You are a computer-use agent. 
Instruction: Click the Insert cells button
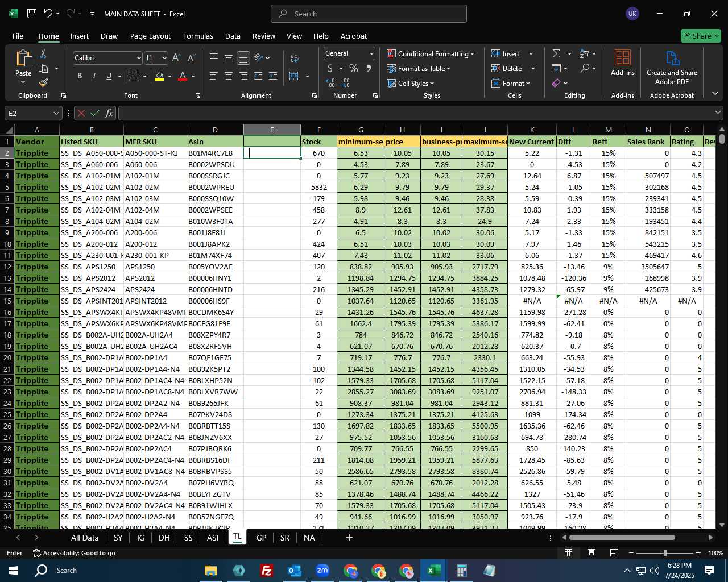(x=506, y=53)
